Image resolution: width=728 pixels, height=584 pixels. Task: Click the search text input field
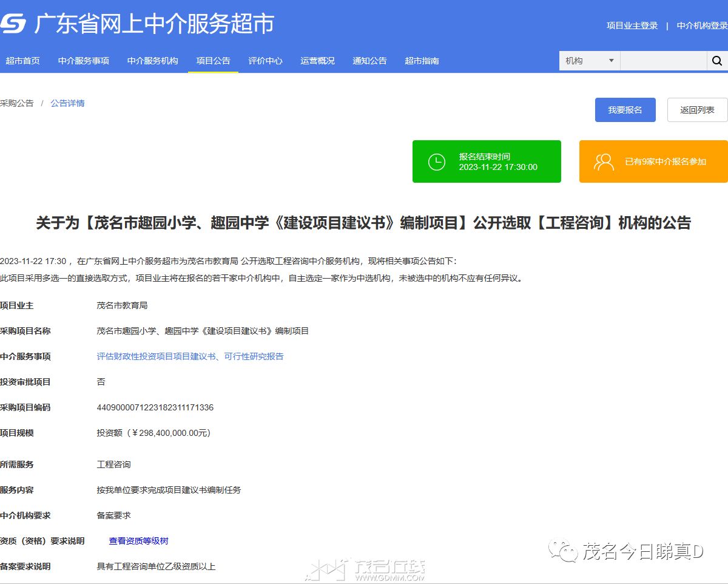tap(664, 61)
